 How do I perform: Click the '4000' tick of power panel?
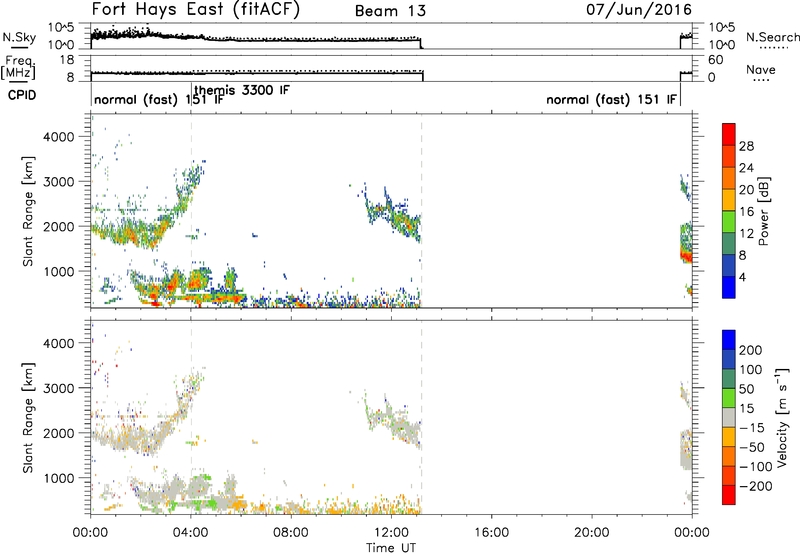(59, 137)
